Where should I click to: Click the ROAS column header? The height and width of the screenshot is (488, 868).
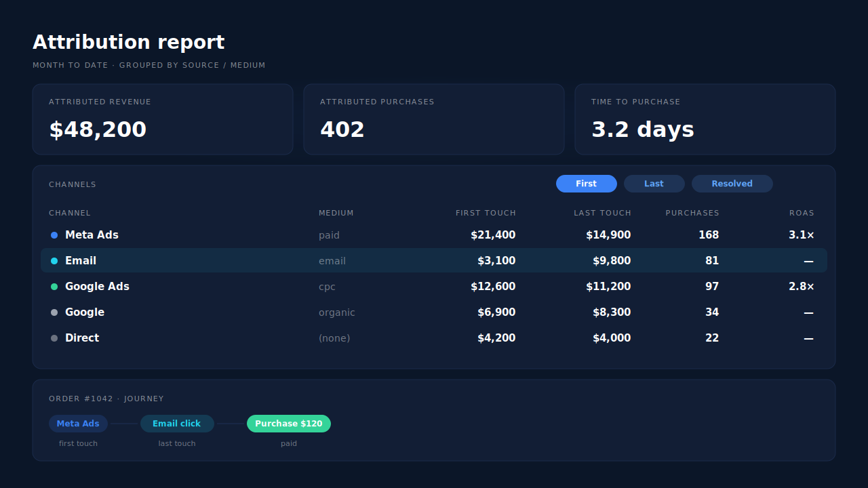pyautogui.click(x=802, y=213)
